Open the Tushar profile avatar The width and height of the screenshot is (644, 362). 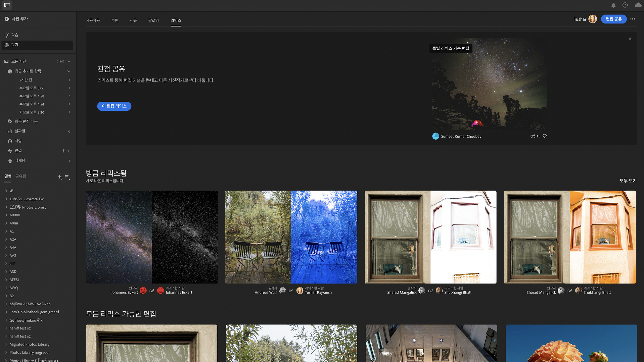593,19
